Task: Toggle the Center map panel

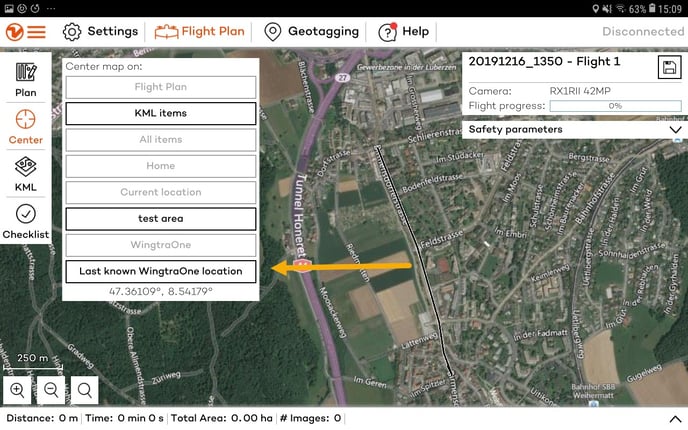Action: click(x=26, y=127)
